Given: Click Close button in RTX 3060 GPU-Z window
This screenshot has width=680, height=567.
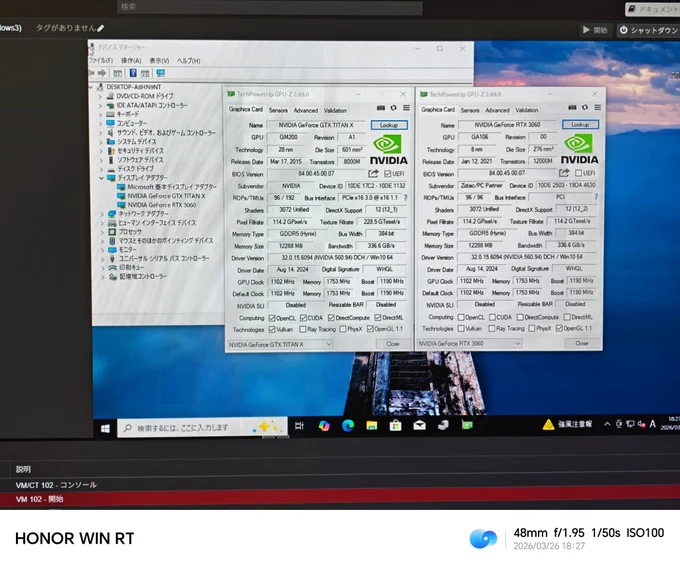Looking at the screenshot, I should pos(582,343).
